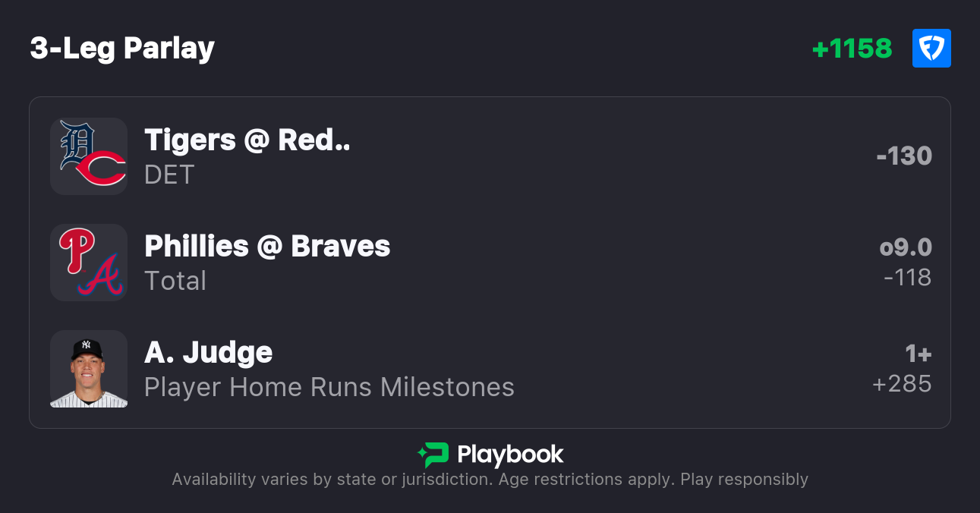Click the DET pick label

tap(169, 175)
